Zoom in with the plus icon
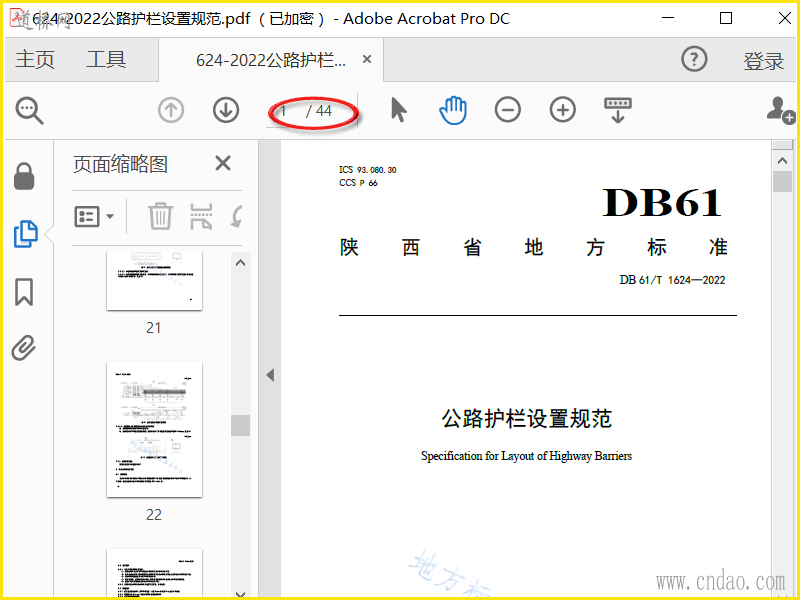Viewport: 800px width, 600px height. point(563,110)
